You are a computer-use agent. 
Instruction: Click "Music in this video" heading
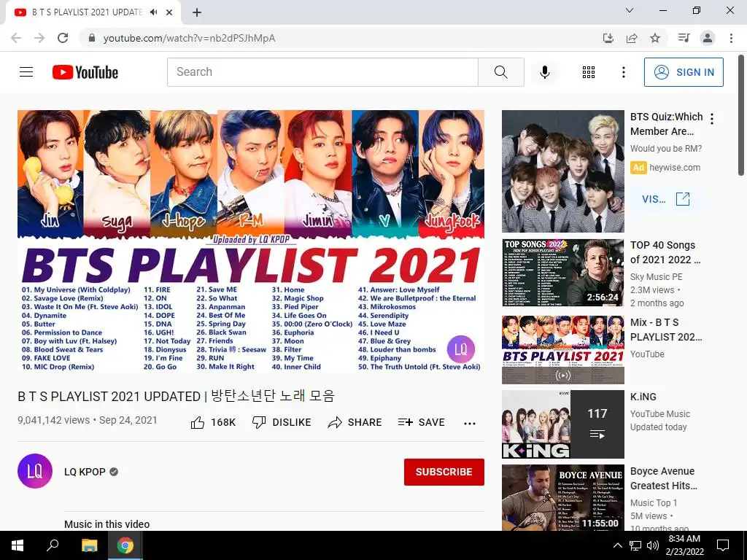point(107,524)
